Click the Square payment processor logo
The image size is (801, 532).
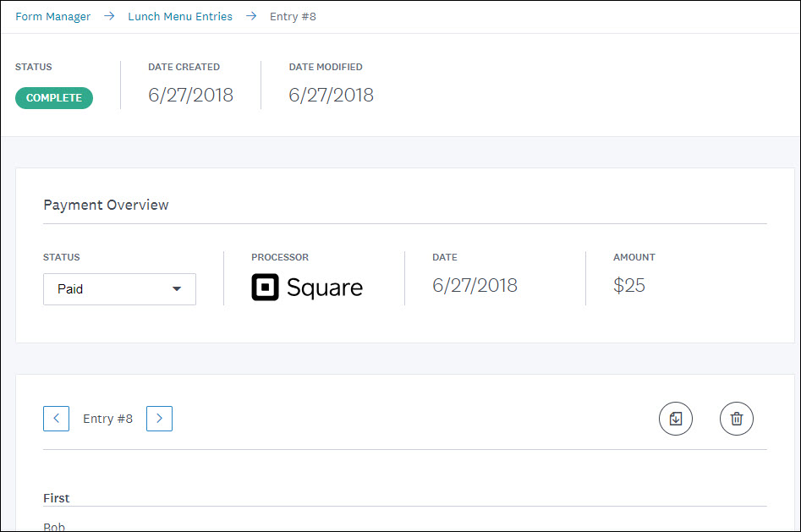(307, 288)
